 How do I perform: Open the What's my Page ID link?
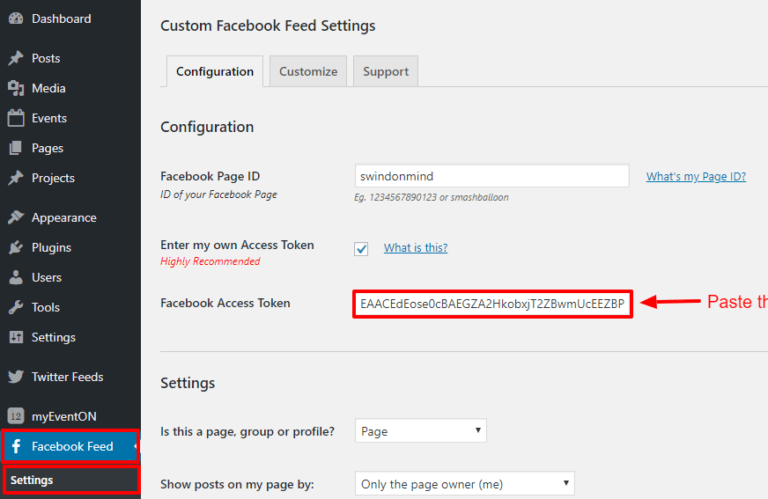(696, 176)
